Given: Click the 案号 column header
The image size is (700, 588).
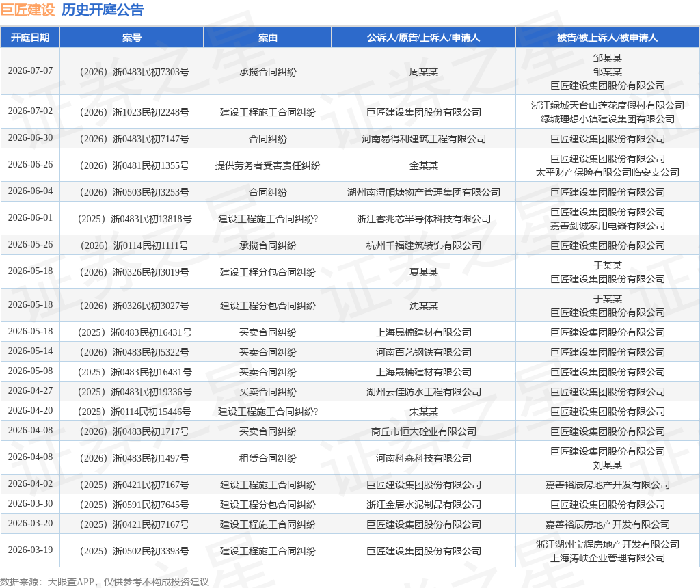Looking at the screenshot, I should click(x=132, y=38).
